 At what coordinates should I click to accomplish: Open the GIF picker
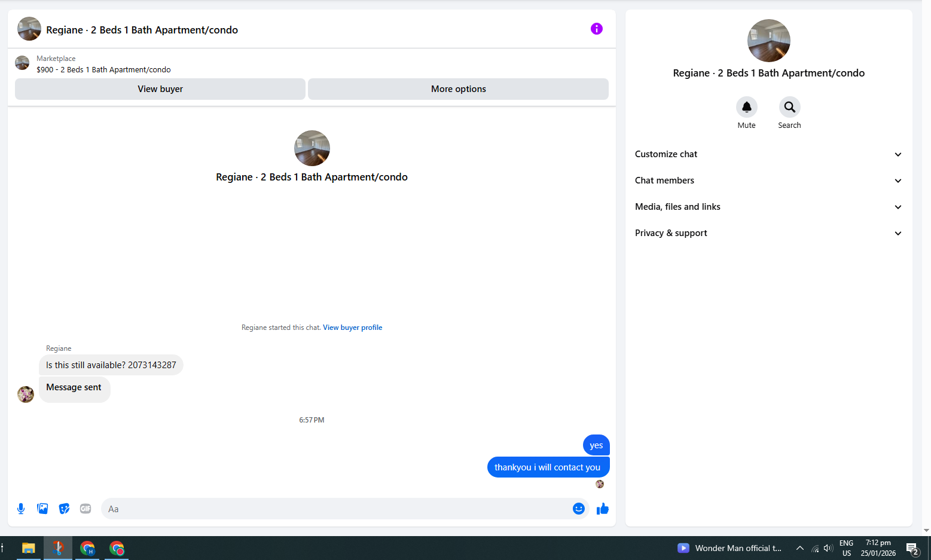86,509
